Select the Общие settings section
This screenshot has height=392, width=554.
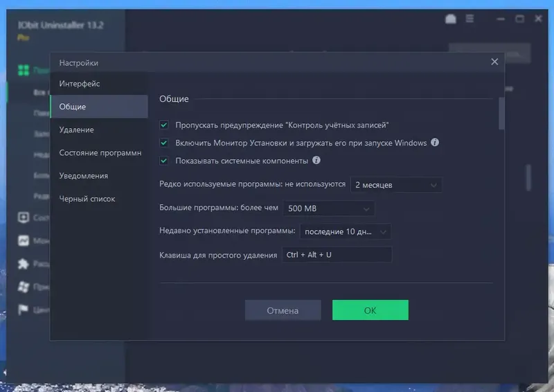98,107
